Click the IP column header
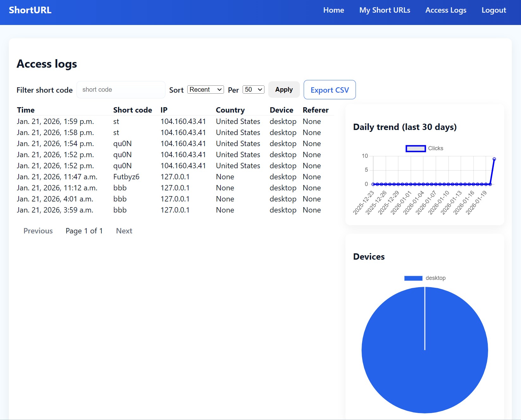Screen dimensions: 521x420 [x=164, y=110]
